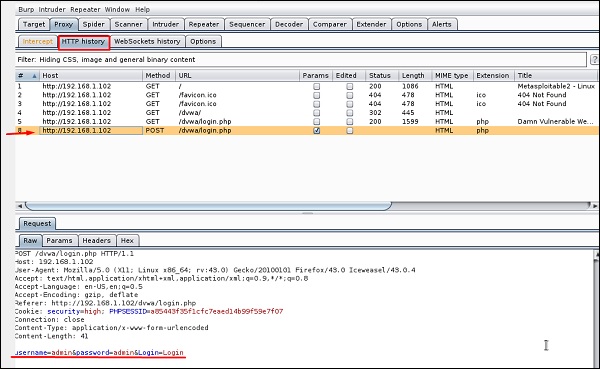The height and width of the screenshot is (369, 600).
Task: Select the POST /dvwa/login.php history row
Action: click(306, 131)
